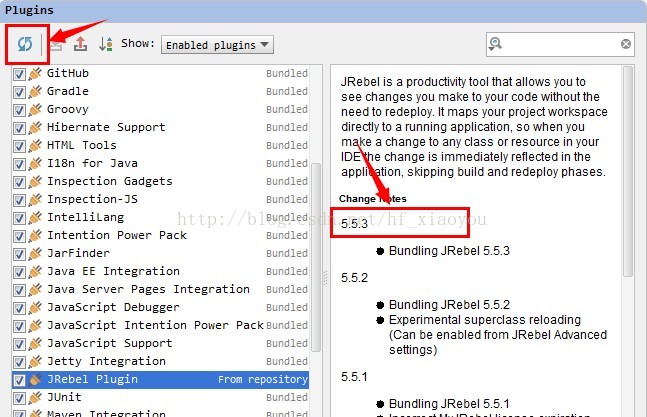The width and height of the screenshot is (647, 417).
Task: Click the JRebel Plugin icon
Action: 35,379
